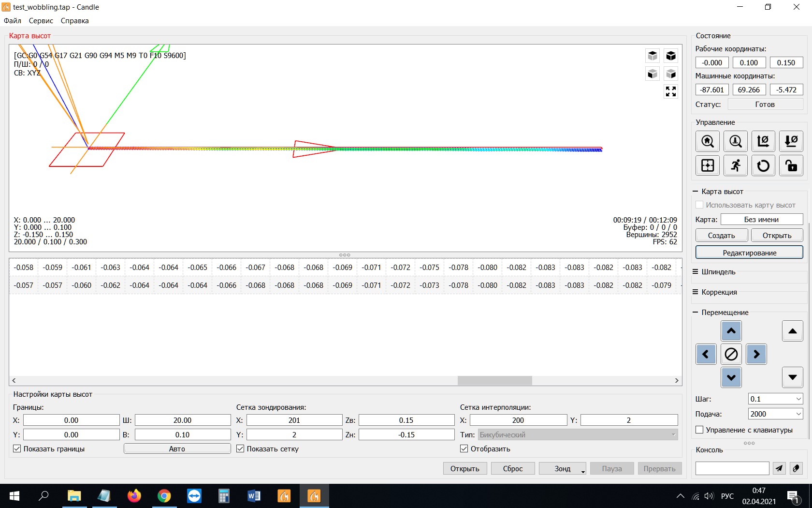Image resolution: width=812 pixels, height=508 pixels.
Task: Open the 'Шаг' step size dropdown
Action: 798,399
